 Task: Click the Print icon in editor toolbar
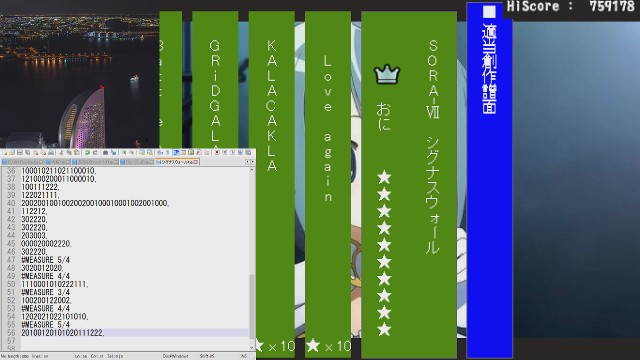51,153
